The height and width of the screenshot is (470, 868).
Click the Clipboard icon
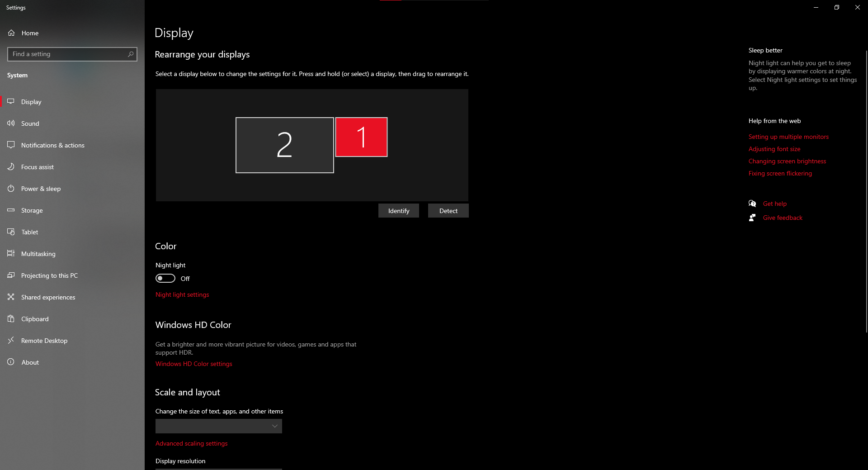tap(11, 319)
